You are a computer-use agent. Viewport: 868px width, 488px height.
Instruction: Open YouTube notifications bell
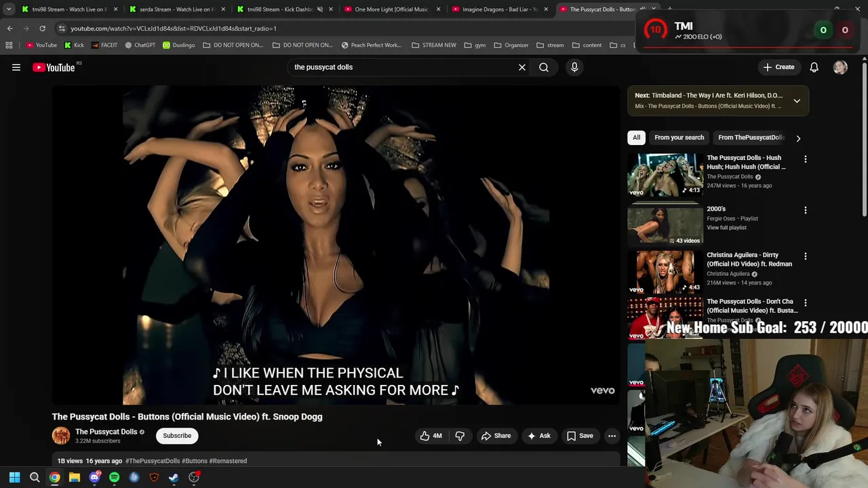pos(814,67)
